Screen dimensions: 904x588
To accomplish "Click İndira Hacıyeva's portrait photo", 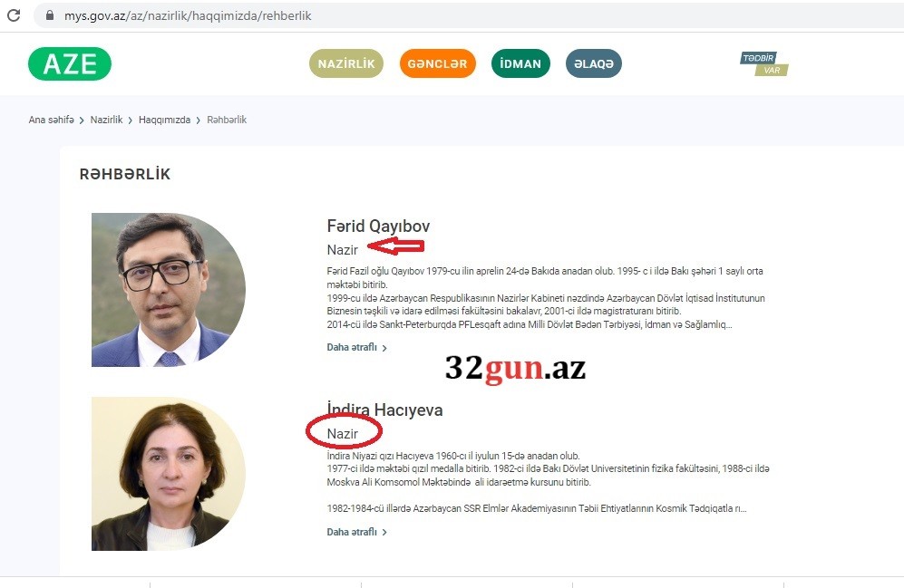I will coord(169,474).
